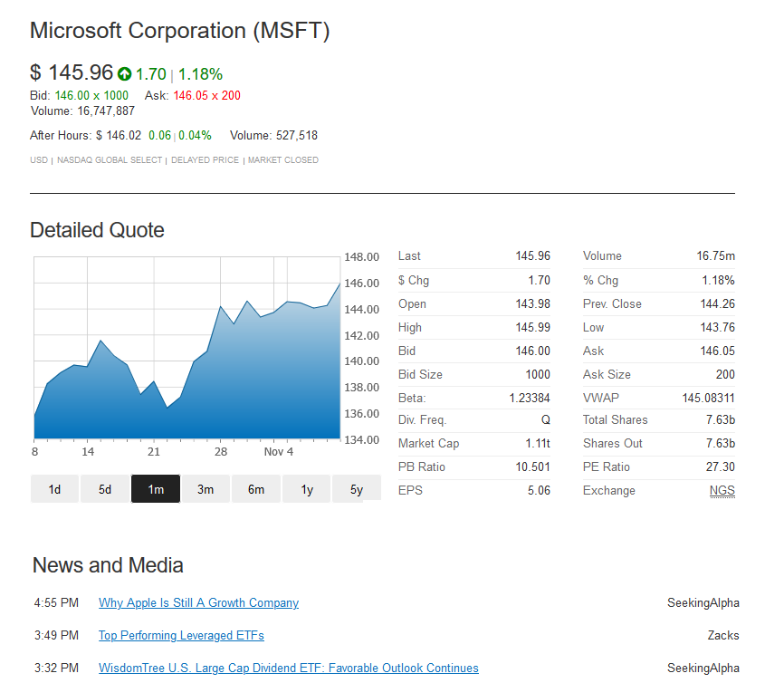
Task: Click the News and Media heading
Action: click(108, 566)
